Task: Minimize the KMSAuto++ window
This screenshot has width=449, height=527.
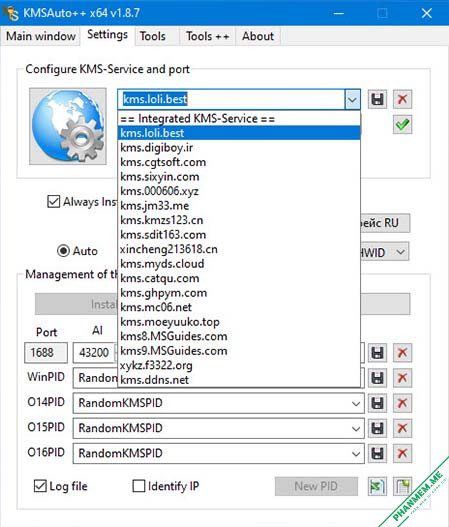Action: click(339, 13)
